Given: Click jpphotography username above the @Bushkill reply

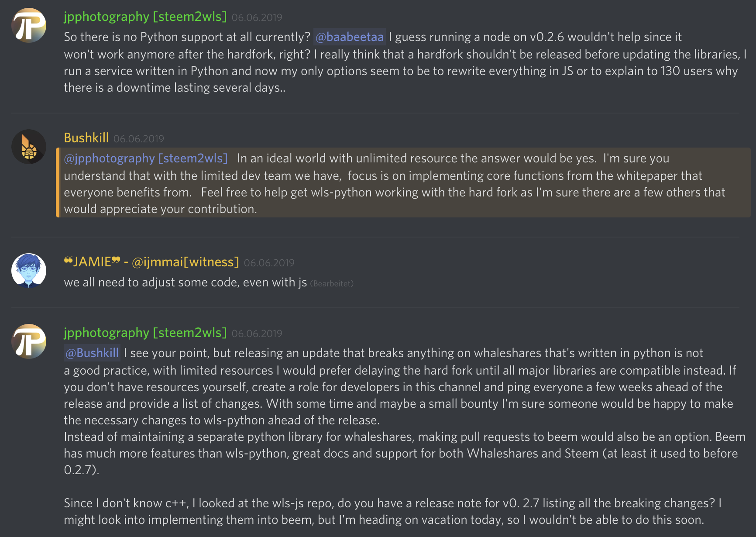Looking at the screenshot, I should [x=145, y=333].
